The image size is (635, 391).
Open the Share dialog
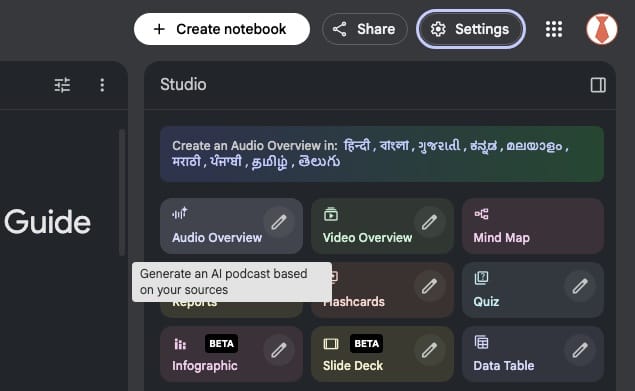pos(364,29)
